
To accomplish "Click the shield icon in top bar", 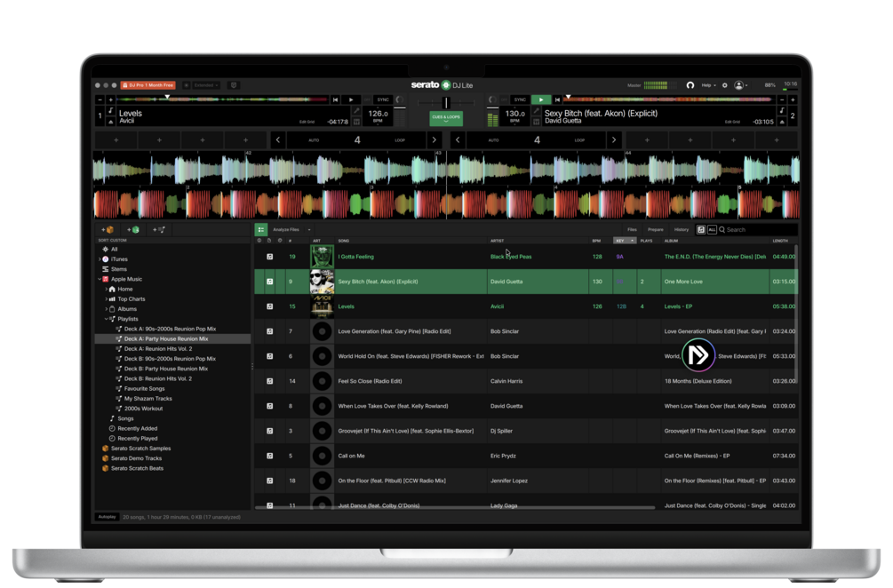I will [x=233, y=85].
